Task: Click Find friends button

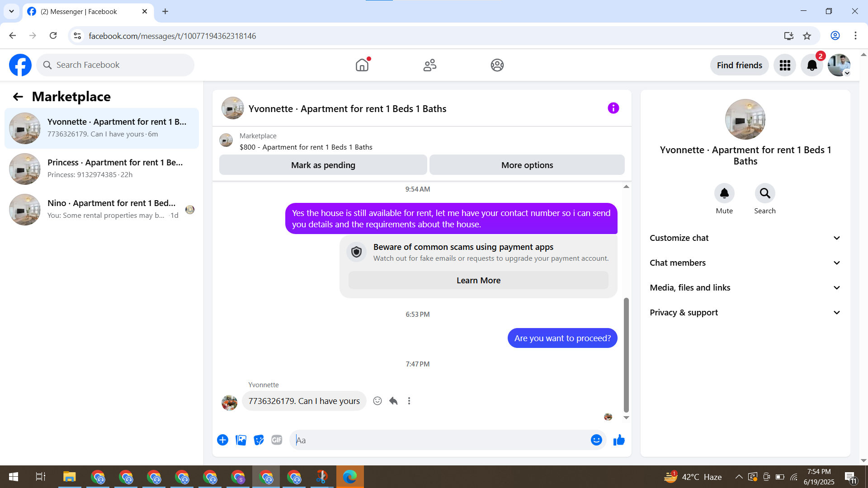Action: point(740,65)
